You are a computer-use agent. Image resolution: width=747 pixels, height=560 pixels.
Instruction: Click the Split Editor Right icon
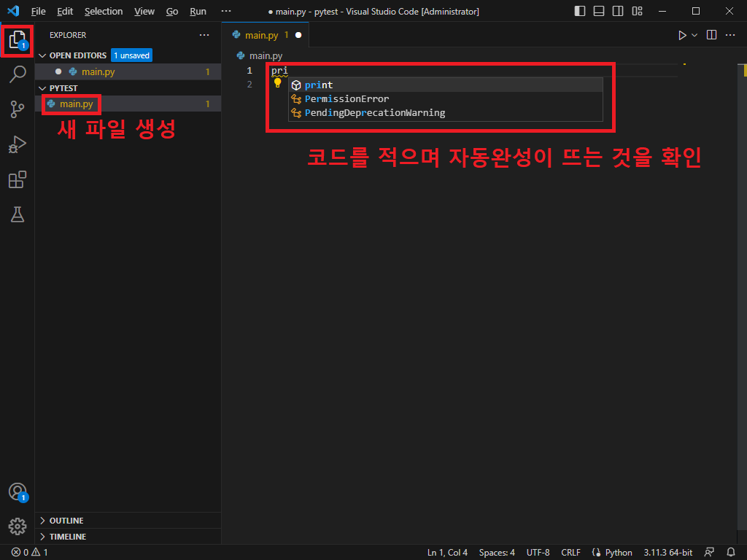coord(712,35)
